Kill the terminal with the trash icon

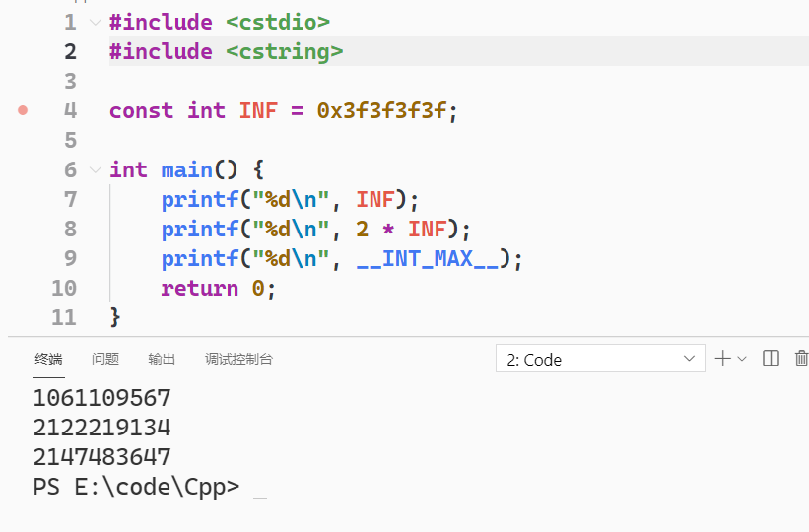pos(801,358)
